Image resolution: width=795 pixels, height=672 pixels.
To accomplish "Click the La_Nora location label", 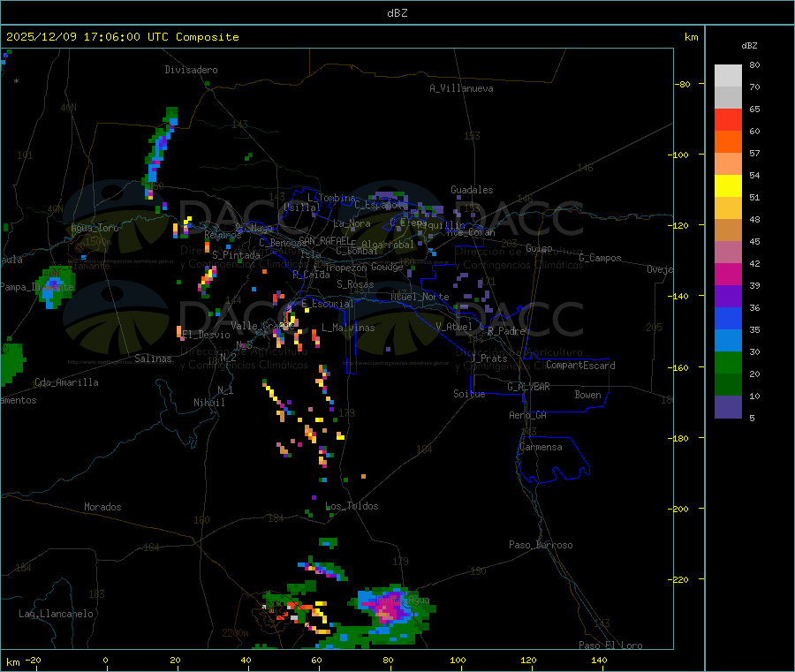I will pyautogui.click(x=352, y=223).
